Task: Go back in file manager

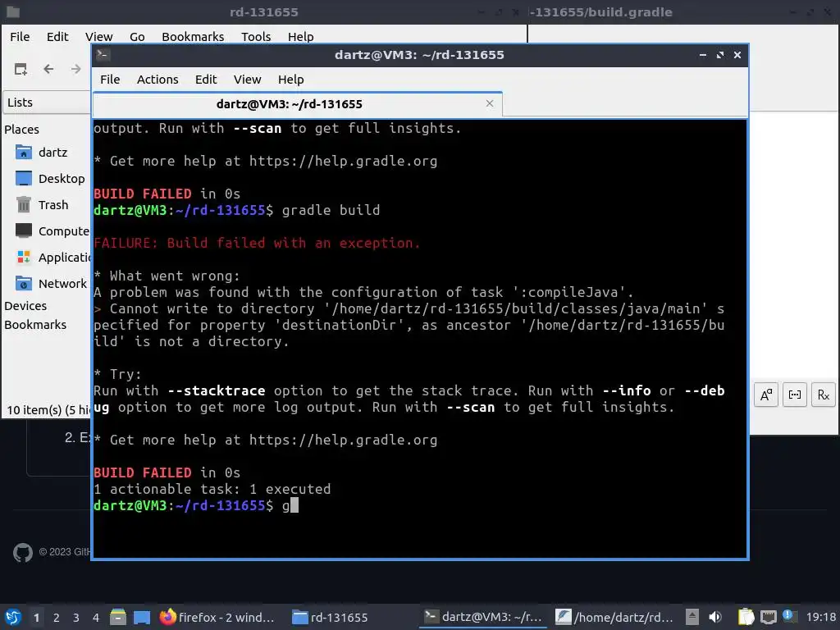Action: click(48, 69)
